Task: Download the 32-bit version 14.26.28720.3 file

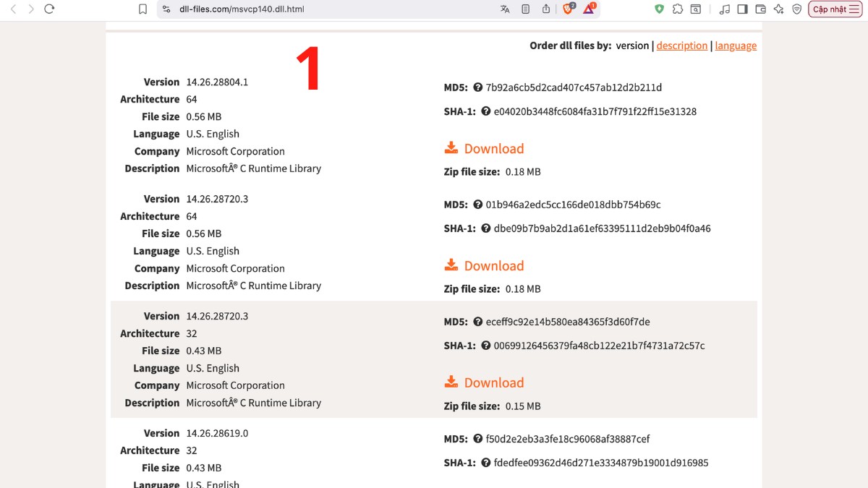Action: (493, 382)
